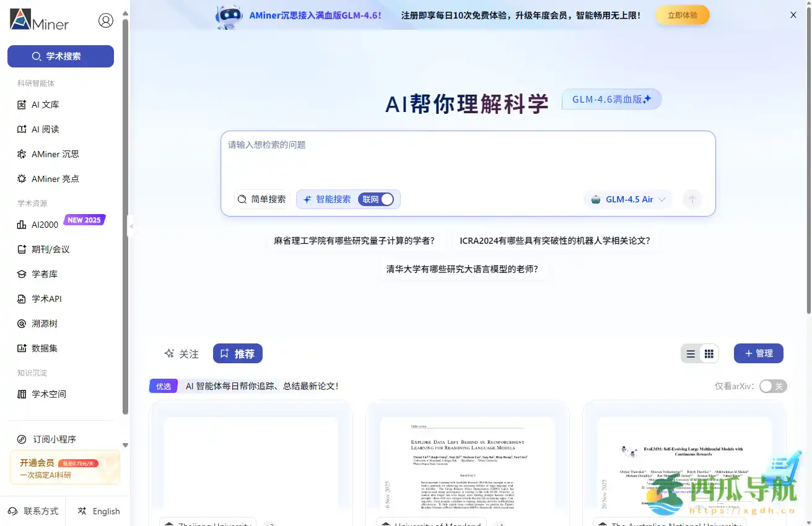Switch paper feed to list view layout
The width and height of the screenshot is (812, 526).
click(690, 353)
